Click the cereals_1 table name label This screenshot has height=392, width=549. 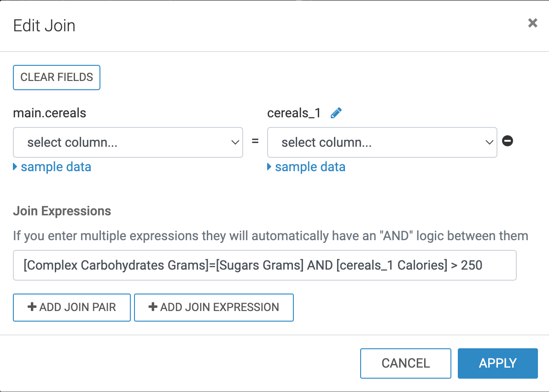point(294,113)
